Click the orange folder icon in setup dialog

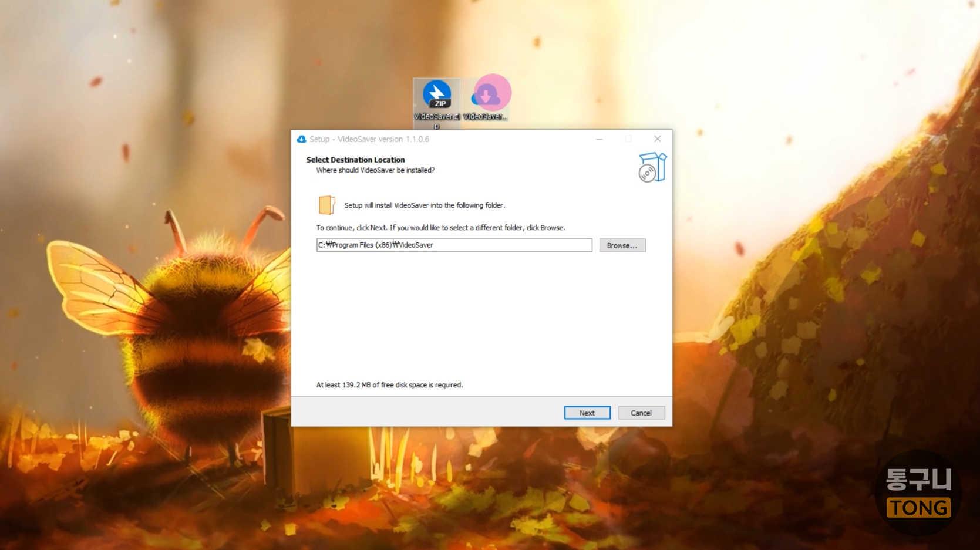click(326, 205)
